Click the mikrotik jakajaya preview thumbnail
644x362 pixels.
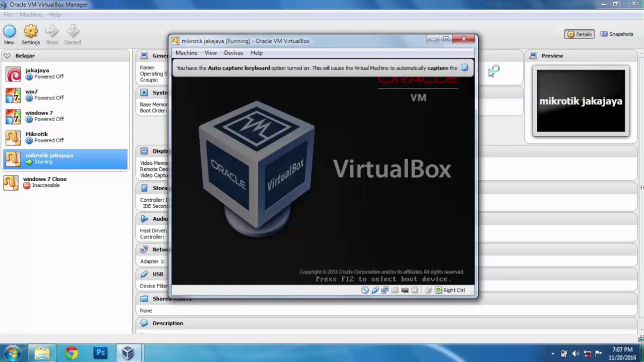(581, 101)
